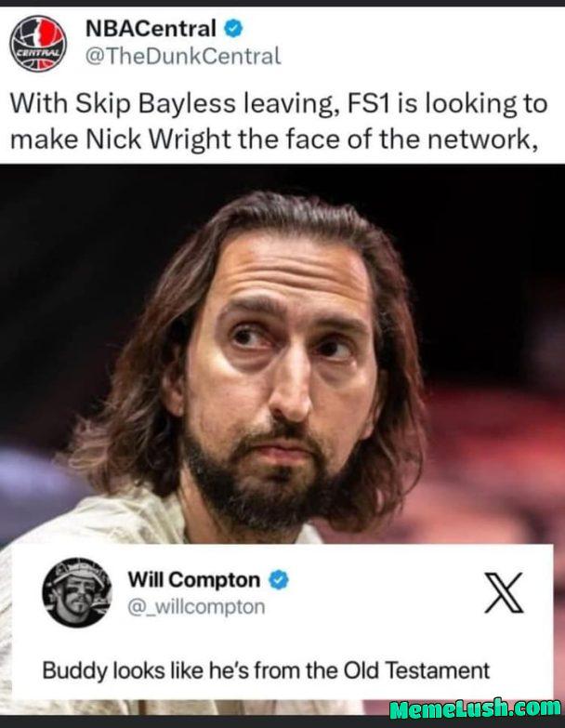This screenshot has height=728, width=565.
Task: Click Will Compton's blue verified checkmark
Action: pyautogui.click(x=279, y=580)
